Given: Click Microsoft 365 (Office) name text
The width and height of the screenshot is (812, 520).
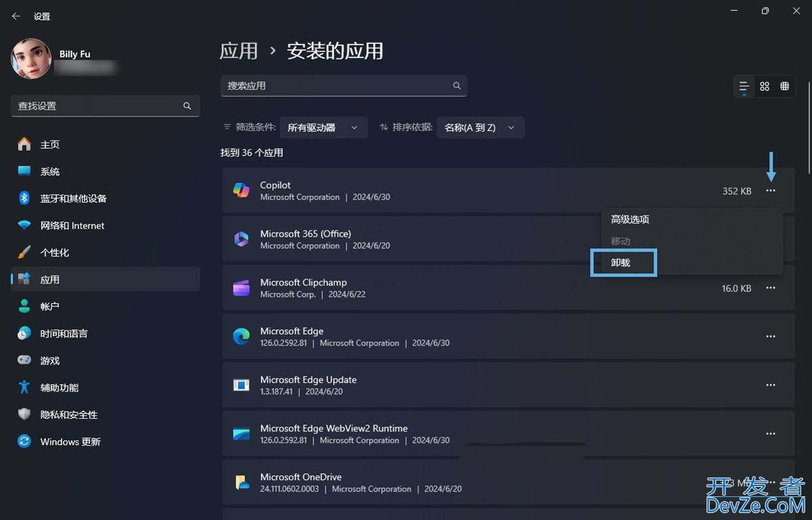Looking at the screenshot, I should [x=306, y=234].
